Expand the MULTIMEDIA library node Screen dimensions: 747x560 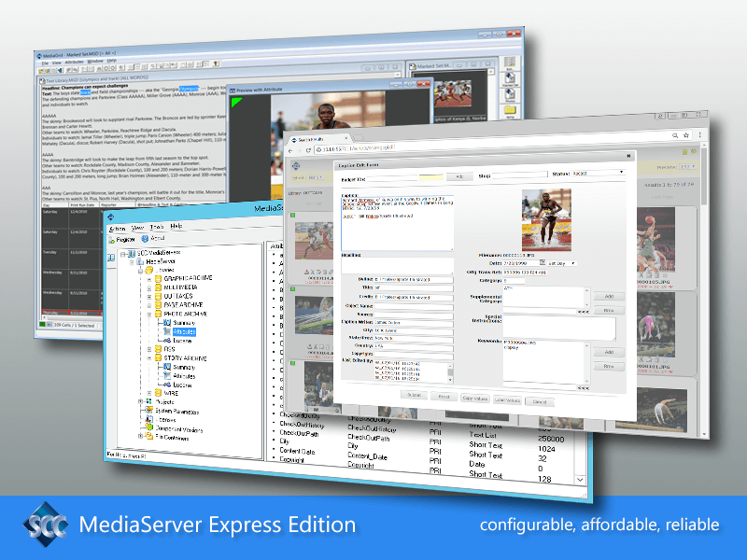click(149, 288)
